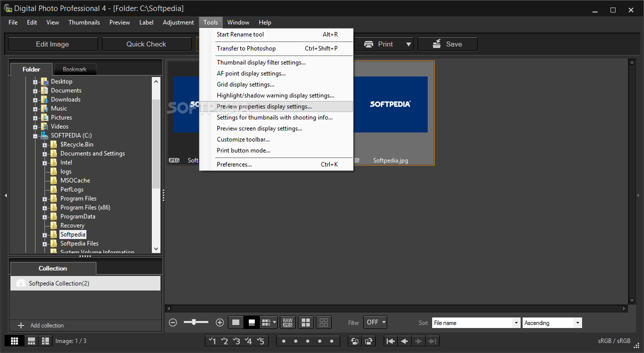Click the Softpedia Collection icon
The width and height of the screenshot is (644, 353).
coord(20,283)
